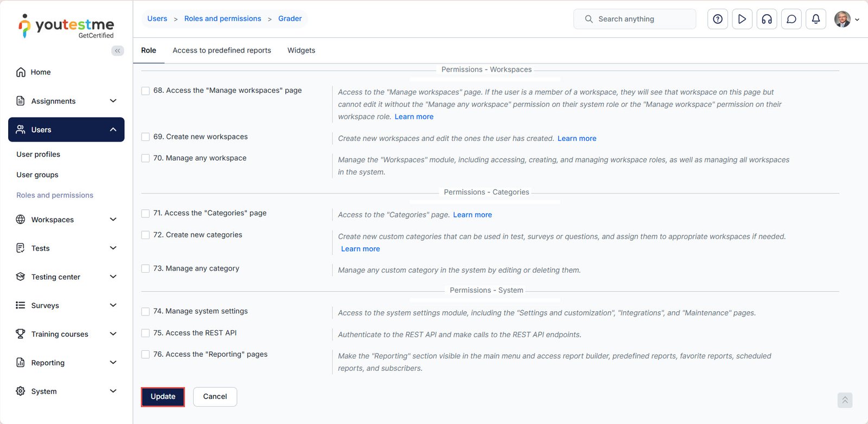Switch to the Widgets tab
868x424 pixels.
click(301, 50)
